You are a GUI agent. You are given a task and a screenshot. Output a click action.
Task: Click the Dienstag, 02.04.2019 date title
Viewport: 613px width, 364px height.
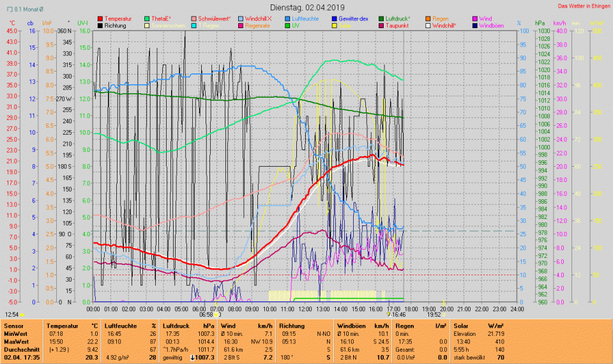[x=306, y=6]
